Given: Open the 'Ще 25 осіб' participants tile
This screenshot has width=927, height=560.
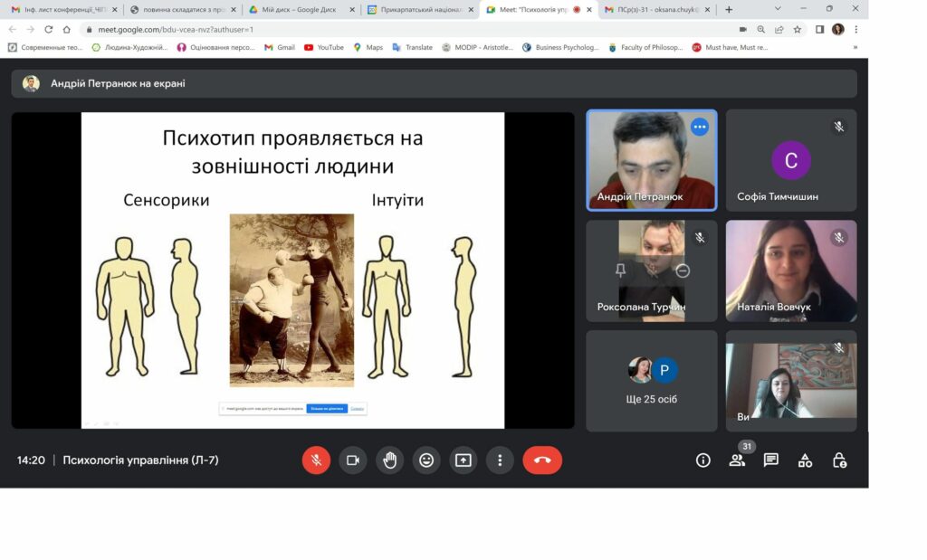Looking at the screenshot, I should tap(652, 381).
